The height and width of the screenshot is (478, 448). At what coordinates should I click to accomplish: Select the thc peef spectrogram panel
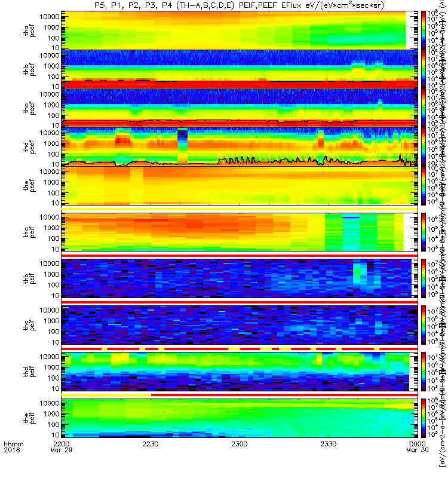tap(240, 108)
